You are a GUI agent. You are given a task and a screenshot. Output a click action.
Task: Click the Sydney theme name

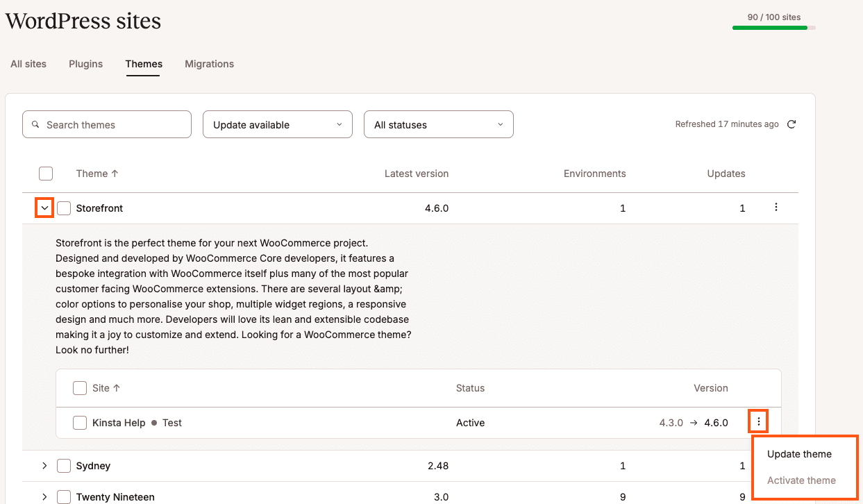tap(93, 466)
